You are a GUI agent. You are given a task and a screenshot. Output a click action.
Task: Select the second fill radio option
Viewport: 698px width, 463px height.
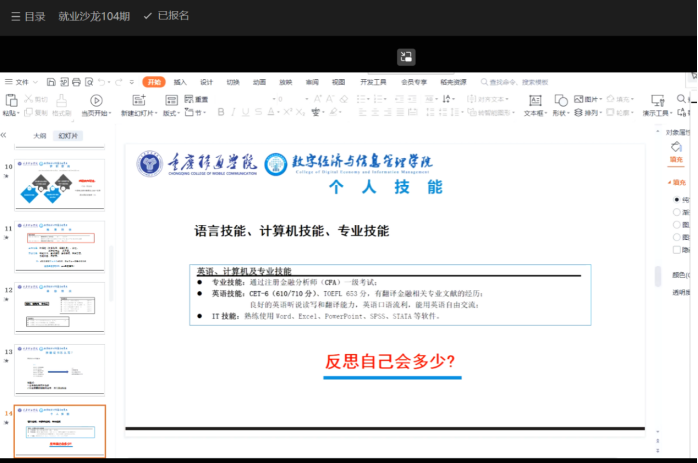(x=677, y=212)
